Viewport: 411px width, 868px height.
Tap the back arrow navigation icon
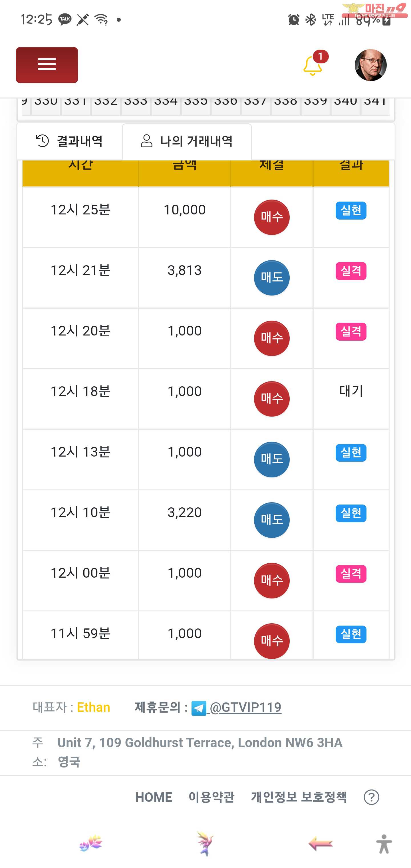tap(320, 843)
